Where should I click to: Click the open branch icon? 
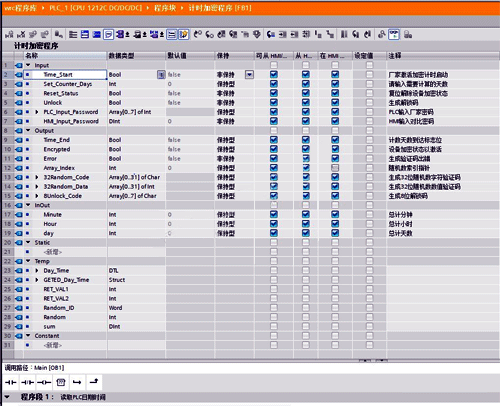[x=77, y=382]
